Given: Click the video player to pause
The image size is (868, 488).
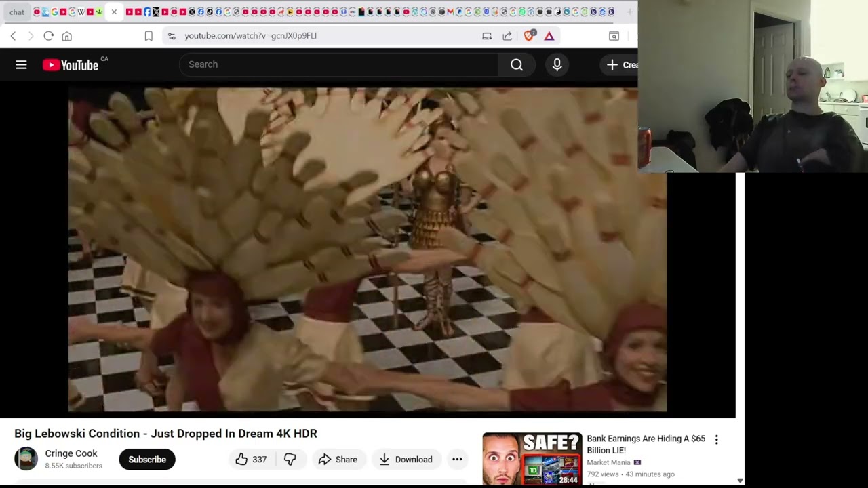Looking at the screenshot, I should (x=368, y=249).
